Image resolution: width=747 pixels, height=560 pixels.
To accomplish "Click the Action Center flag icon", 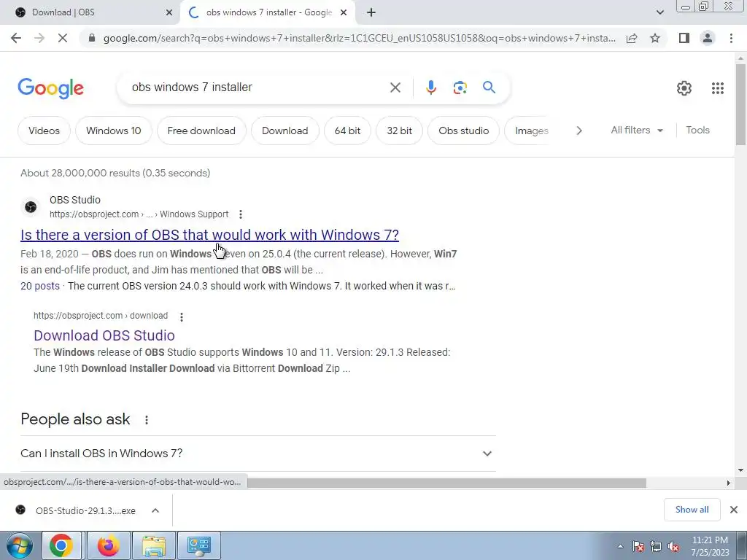I will pos(638,547).
